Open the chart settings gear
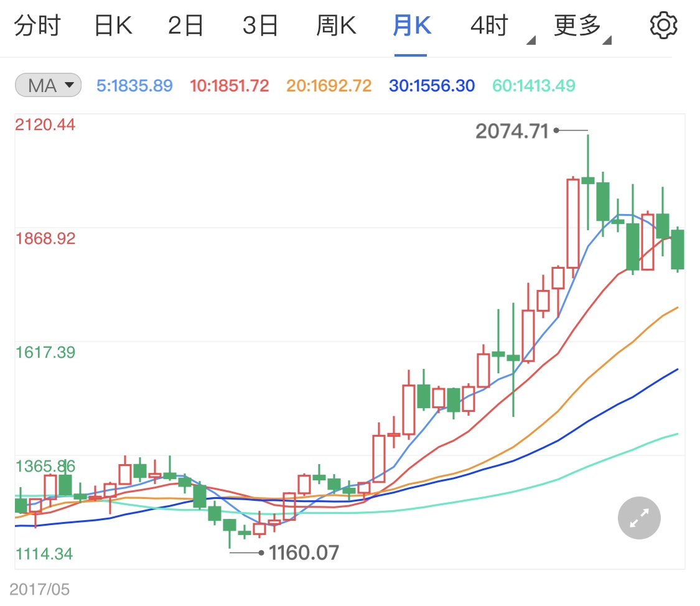 coord(663,25)
